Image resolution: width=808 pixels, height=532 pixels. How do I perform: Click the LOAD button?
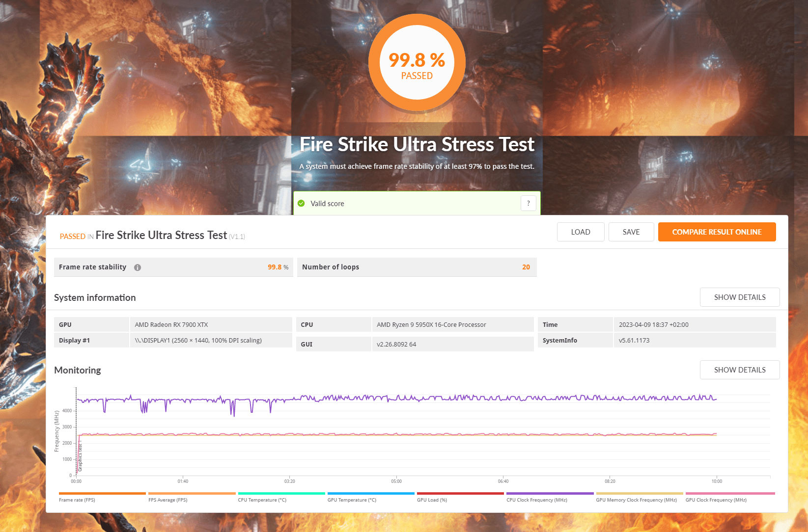pyautogui.click(x=581, y=232)
